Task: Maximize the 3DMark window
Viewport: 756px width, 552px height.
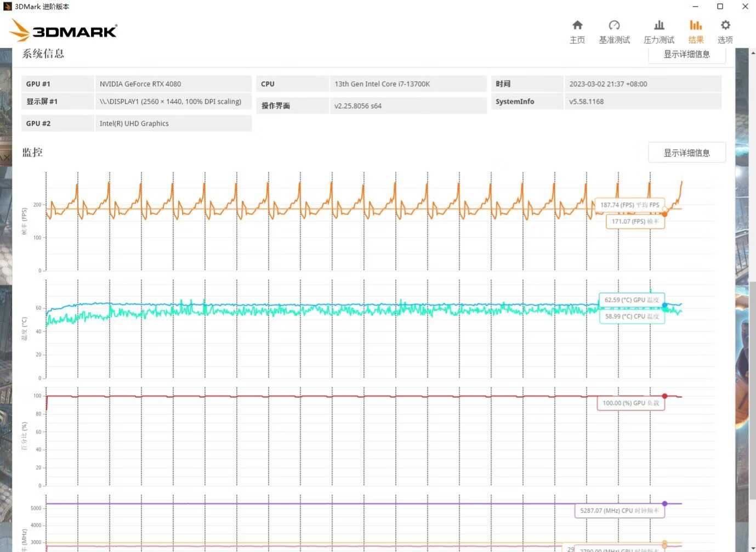Action: [x=720, y=7]
